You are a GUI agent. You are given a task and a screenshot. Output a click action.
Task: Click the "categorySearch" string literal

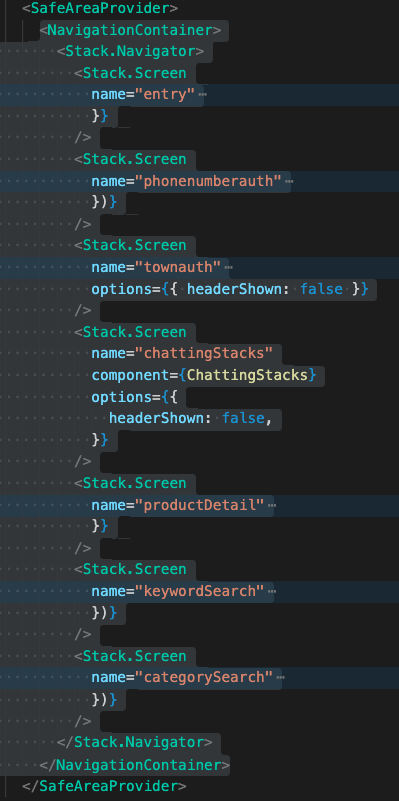[x=204, y=677]
